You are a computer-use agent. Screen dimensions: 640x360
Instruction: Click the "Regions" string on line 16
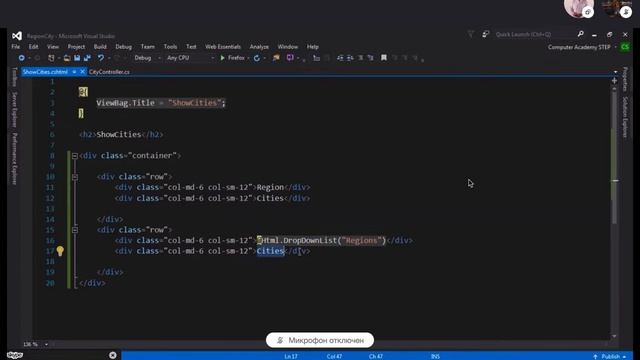point(362,240)
